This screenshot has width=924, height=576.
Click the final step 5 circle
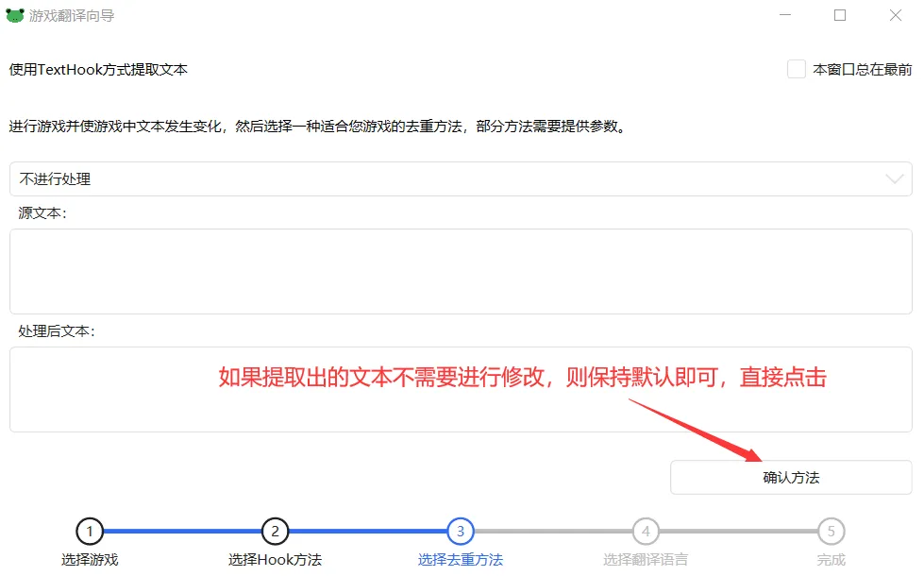click(831, 532)
